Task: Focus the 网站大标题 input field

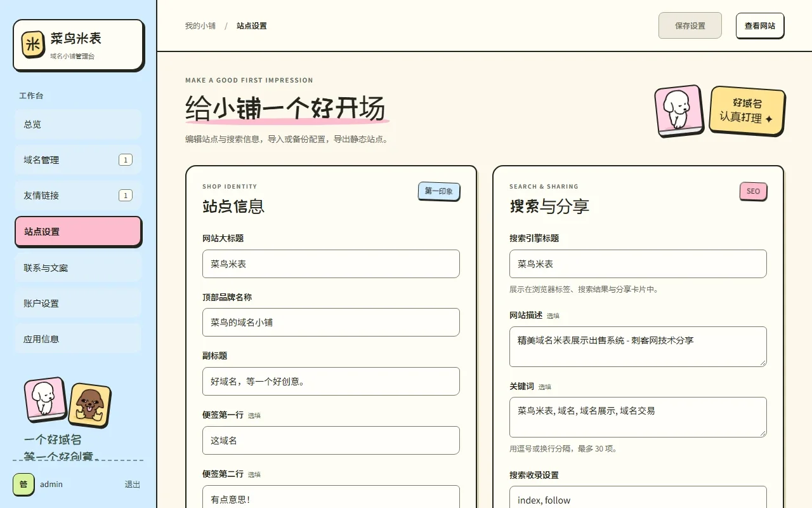Action: tap(331, 264)
